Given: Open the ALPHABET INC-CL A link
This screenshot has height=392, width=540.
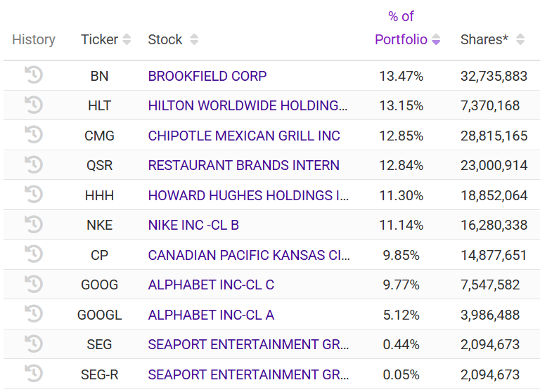Looking at the screenshot, I should (211, 315).
